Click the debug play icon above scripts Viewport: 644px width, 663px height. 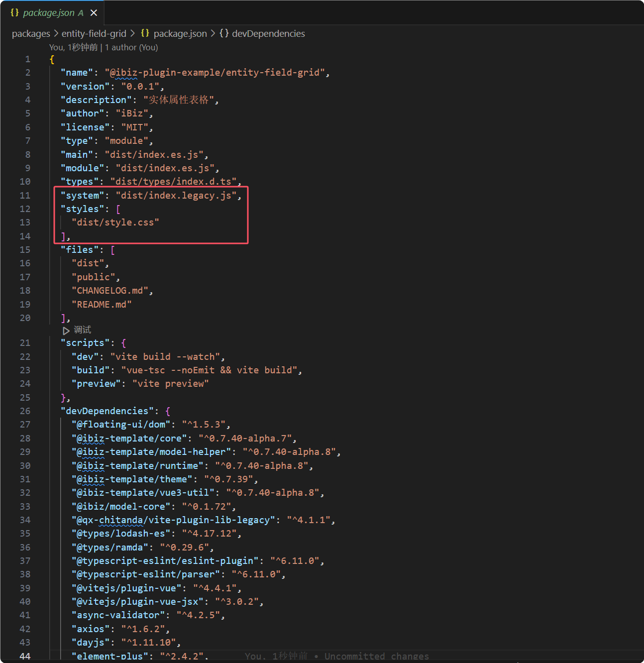click(66, 331)
